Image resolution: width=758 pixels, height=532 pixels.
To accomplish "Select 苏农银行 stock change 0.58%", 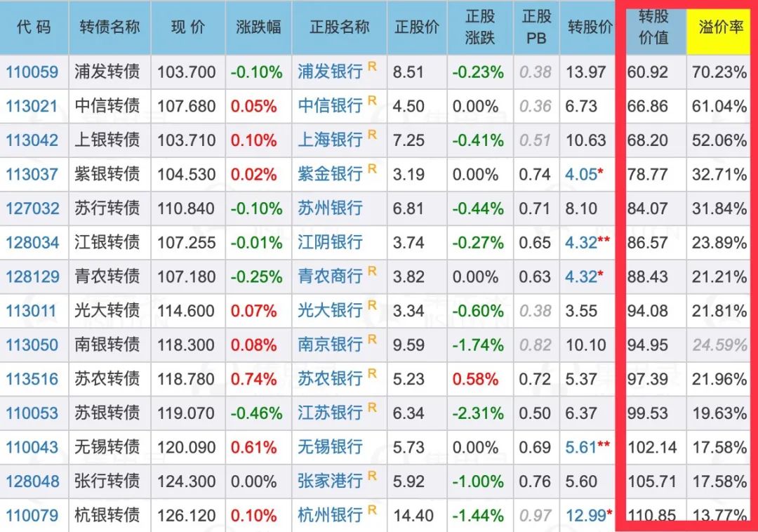I will click(475, 379).
